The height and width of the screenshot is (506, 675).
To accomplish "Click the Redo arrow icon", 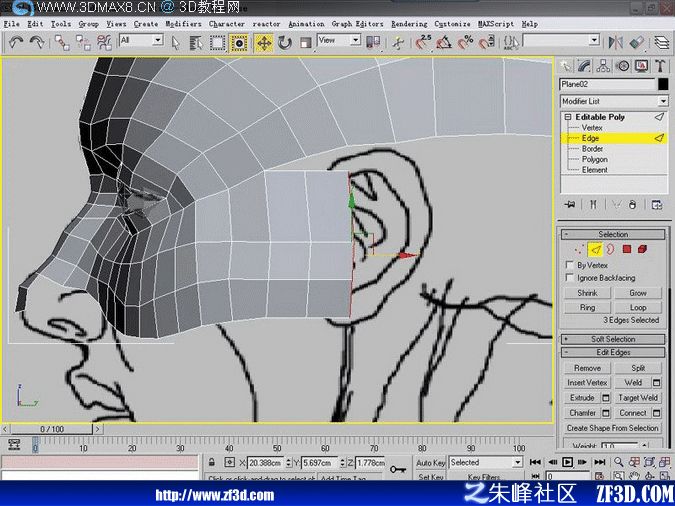I will 37,43.
